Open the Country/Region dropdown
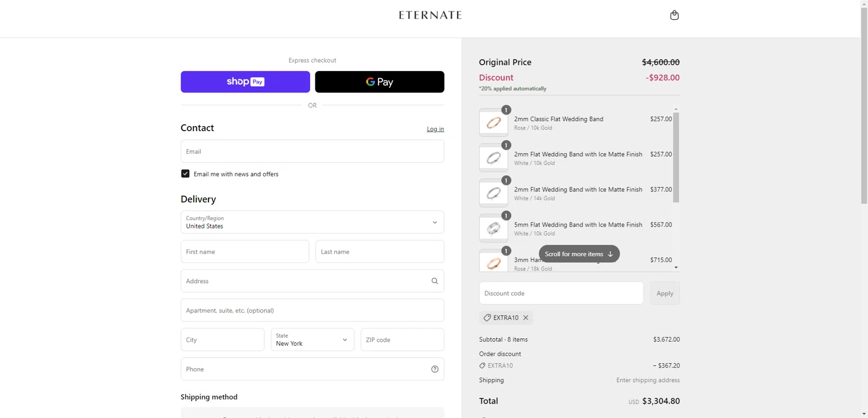 pos(312,222)
